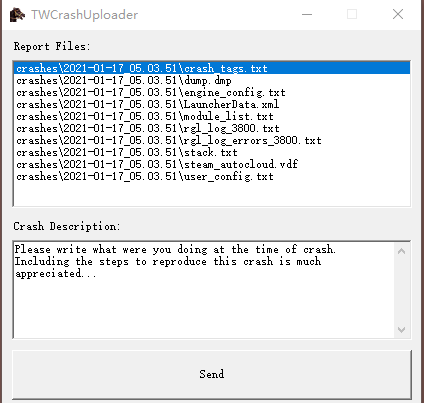Close the TWCrashUploader window
The width and height of the screenshot is (424, 403).
[x=398, y=14]
